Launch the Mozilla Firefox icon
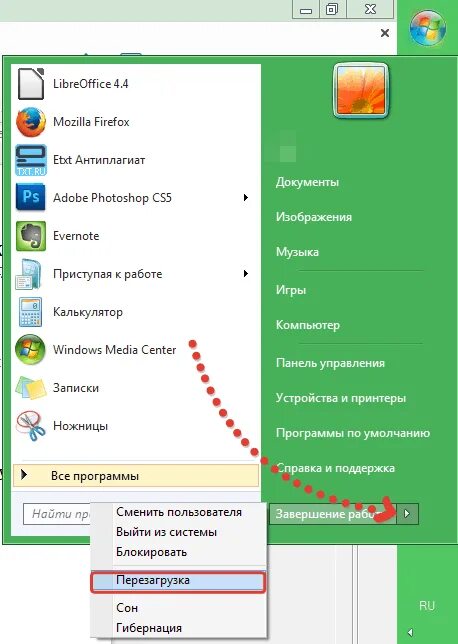 31,122
